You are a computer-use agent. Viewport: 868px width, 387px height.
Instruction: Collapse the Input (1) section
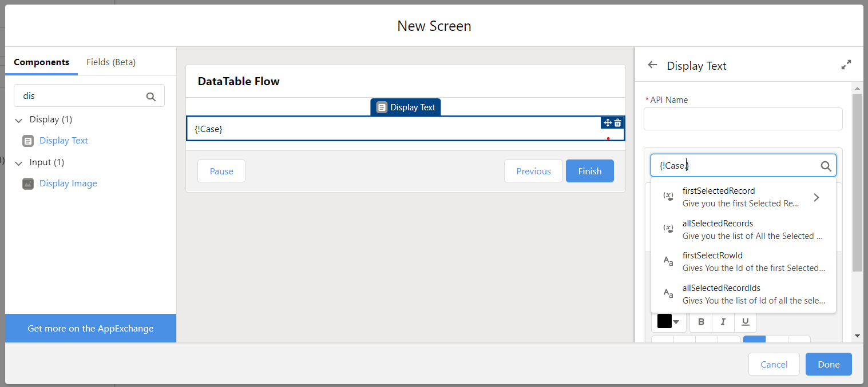click(x=18, y=162)
